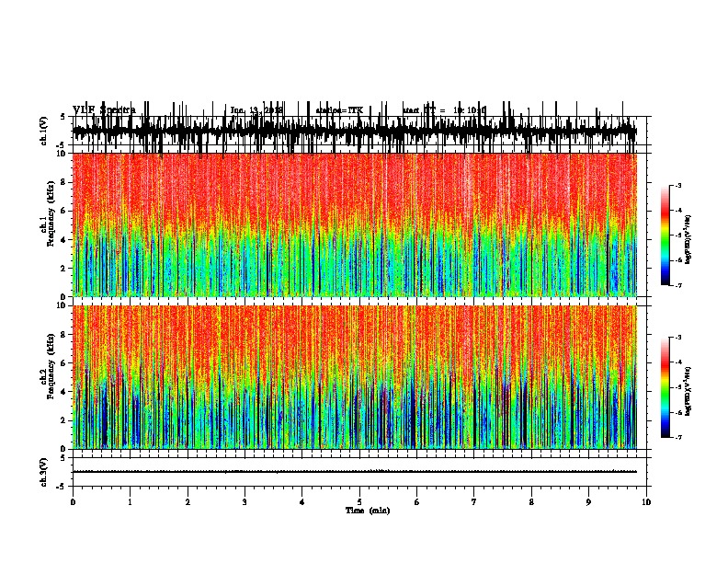This screenshot has height=563, width=728.
Task: Click the '7' tick on the time axis
Action: [x=474, y=502]
